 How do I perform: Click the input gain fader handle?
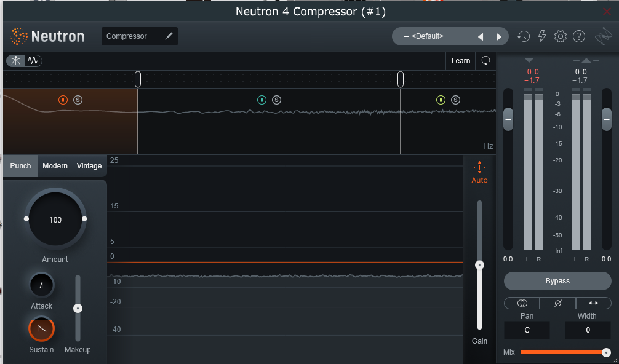tap(508, 119)
